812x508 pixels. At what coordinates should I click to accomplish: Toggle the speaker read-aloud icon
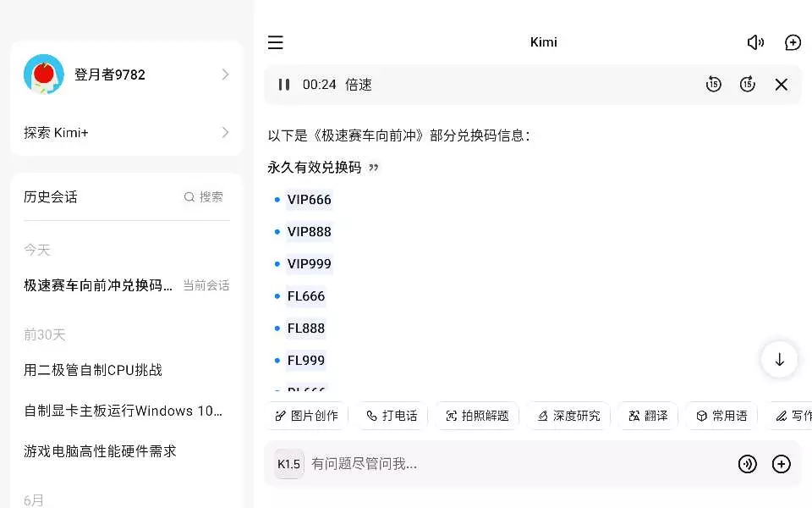pyautogui.click(x=755, y=42)
